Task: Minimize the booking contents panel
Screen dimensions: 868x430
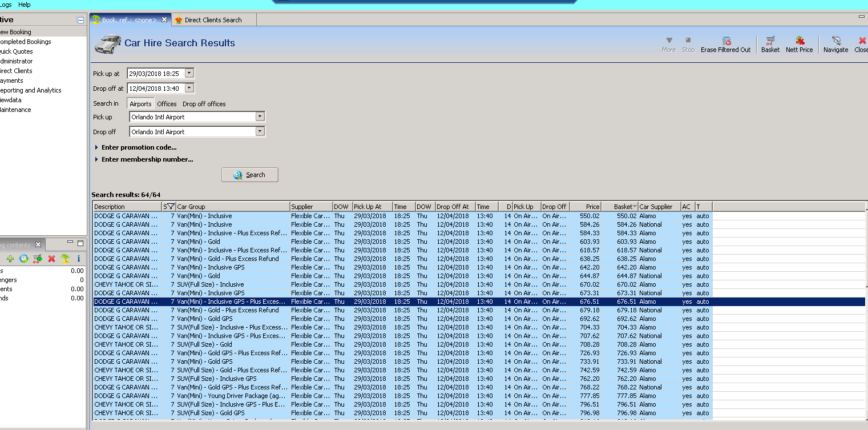Action: point(70,243)
